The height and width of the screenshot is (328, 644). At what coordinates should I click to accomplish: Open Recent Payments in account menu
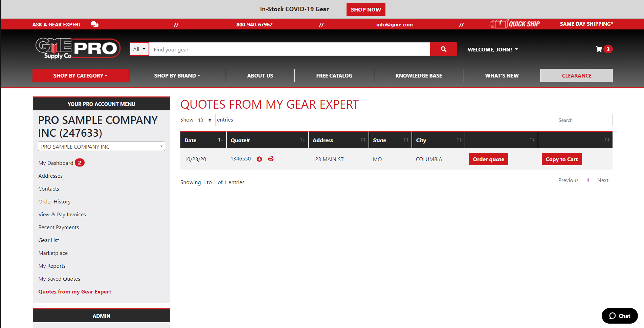point(59,227)
